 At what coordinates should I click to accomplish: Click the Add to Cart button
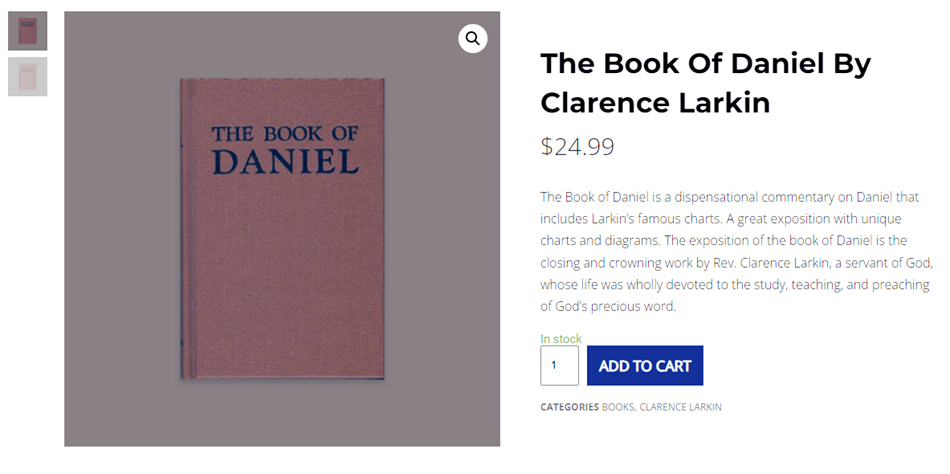click(645, 366)
